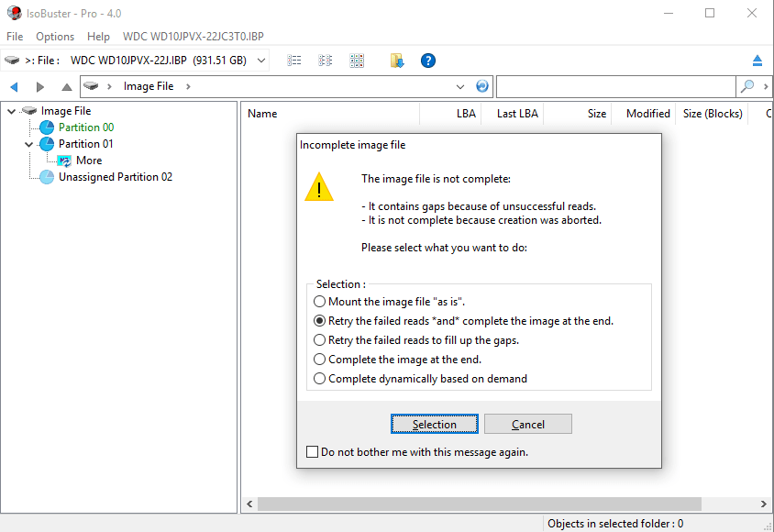The width and height of the screenshot is (774, 532).
Task: Click the More node icon in tree
Action: click(64, 161)
